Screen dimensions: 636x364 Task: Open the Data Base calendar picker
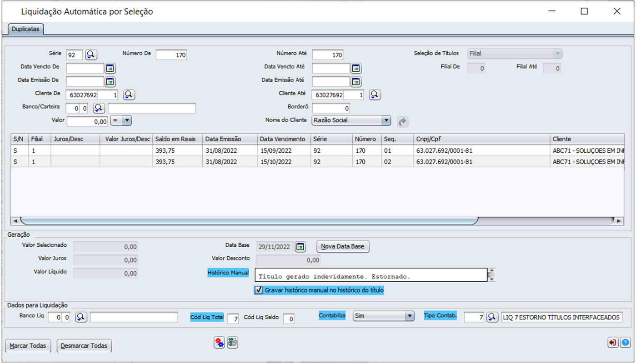click(300, 247)
